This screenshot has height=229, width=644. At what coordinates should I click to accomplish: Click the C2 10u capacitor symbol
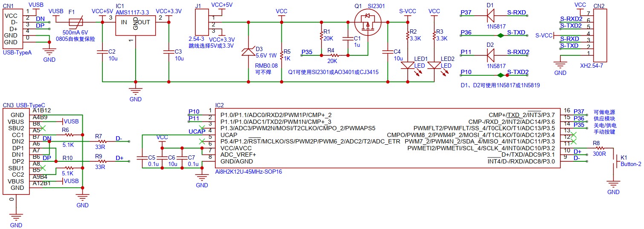[102, 52]
